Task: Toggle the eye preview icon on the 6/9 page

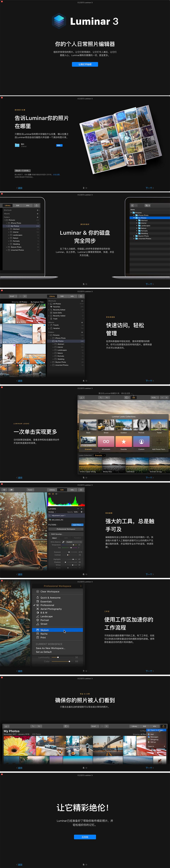Action: coord(4,490)
